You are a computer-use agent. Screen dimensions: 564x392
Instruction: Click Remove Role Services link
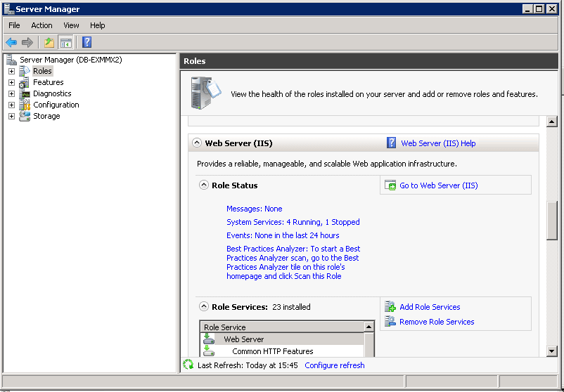coord(437,322)
